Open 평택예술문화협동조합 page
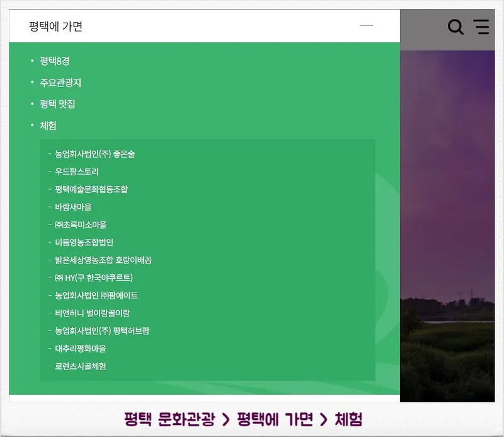The width and height of the screenshot is (504, 437). (91, 189)
